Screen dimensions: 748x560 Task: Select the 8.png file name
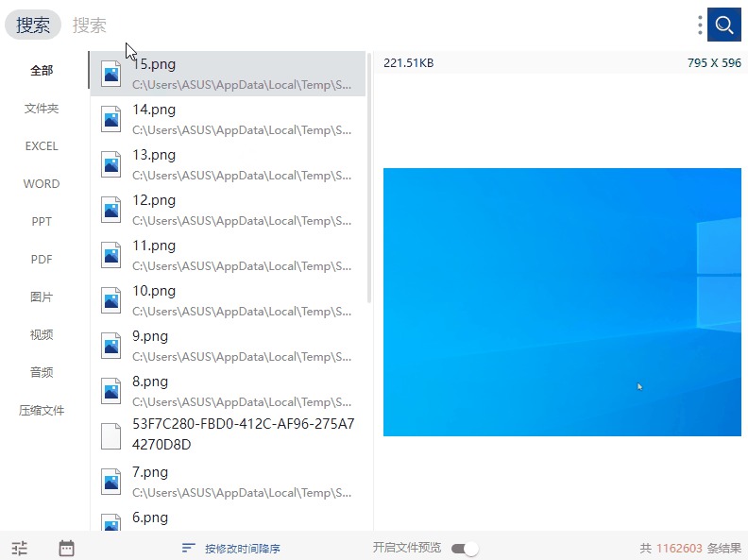coord(150,382)
